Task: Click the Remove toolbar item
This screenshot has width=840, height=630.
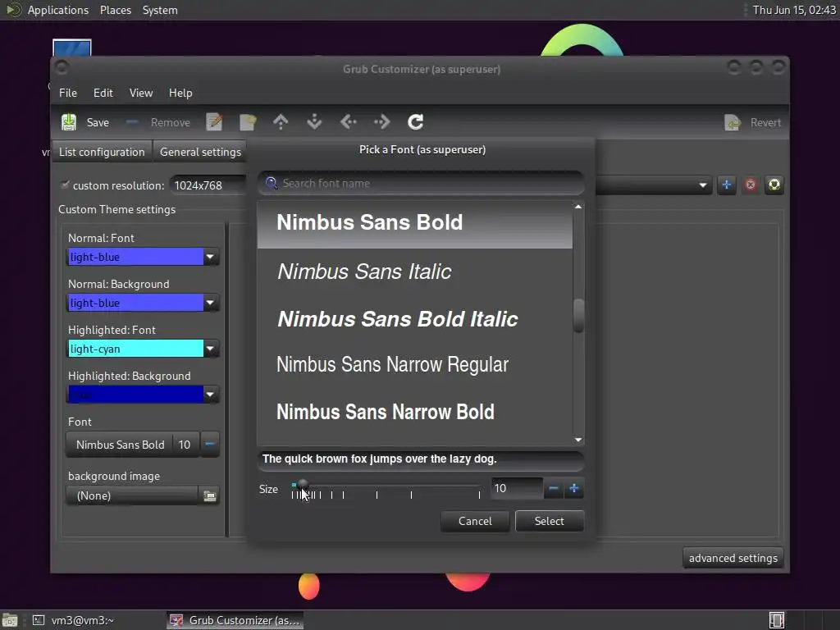Action: click(158, 123)
